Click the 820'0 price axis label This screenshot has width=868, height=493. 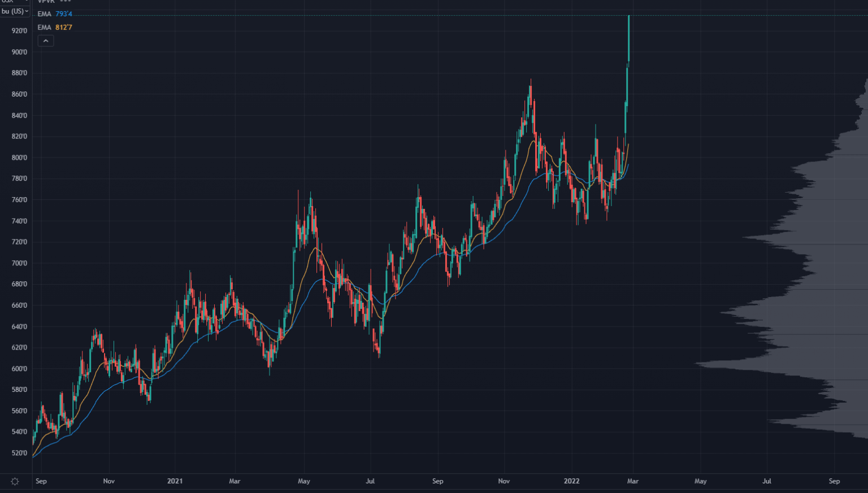19,137
